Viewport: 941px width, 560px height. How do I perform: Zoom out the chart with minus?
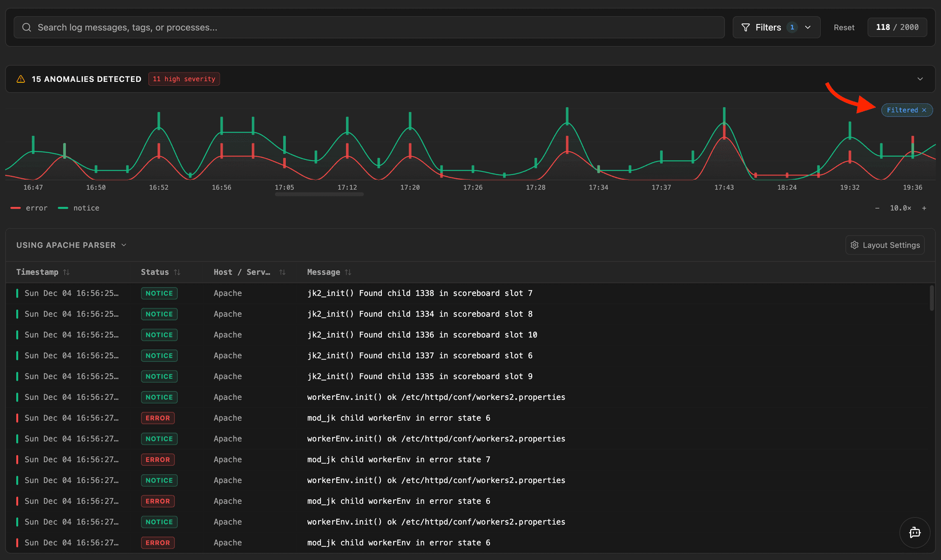point(877,208)
